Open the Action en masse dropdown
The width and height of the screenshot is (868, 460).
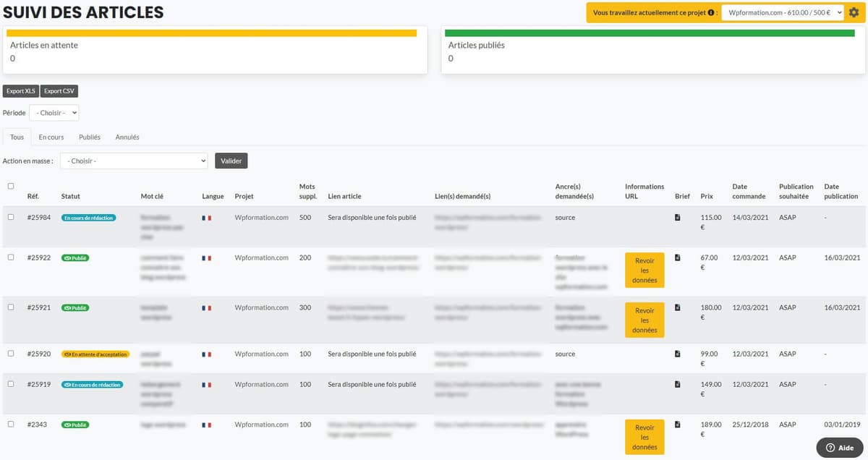(134, 161)
